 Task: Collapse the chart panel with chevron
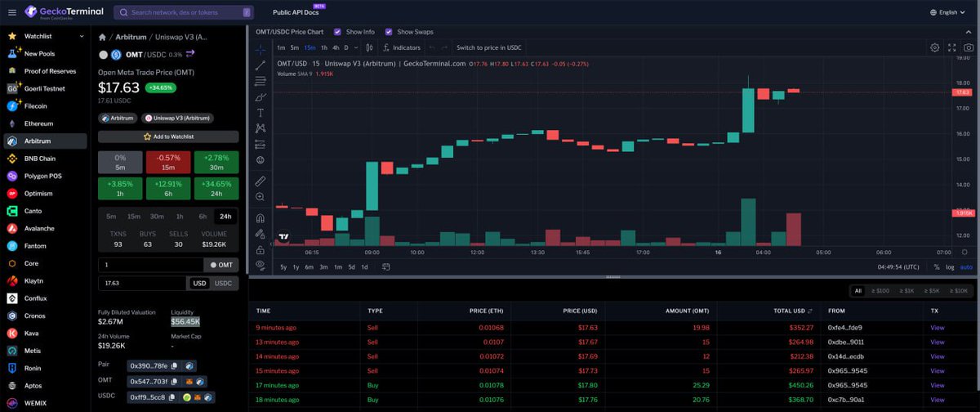click(970, 32)
